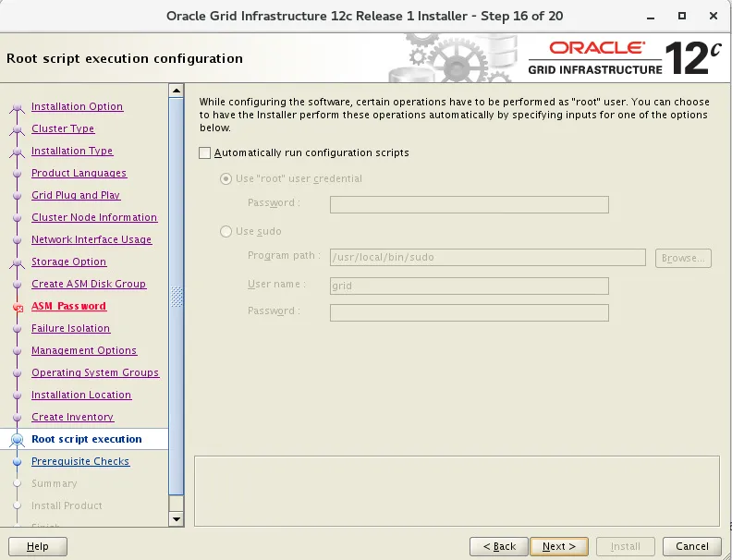Navigate to Grid Plug and Play step
Viewport: 732px width, 560px height.
tap(76, 195)
